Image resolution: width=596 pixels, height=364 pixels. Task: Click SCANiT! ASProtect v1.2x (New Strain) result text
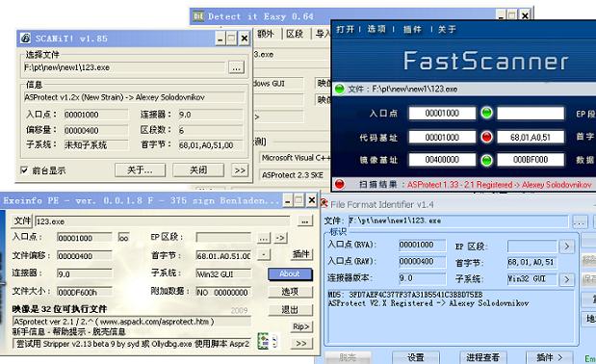(x=115, y=97)
